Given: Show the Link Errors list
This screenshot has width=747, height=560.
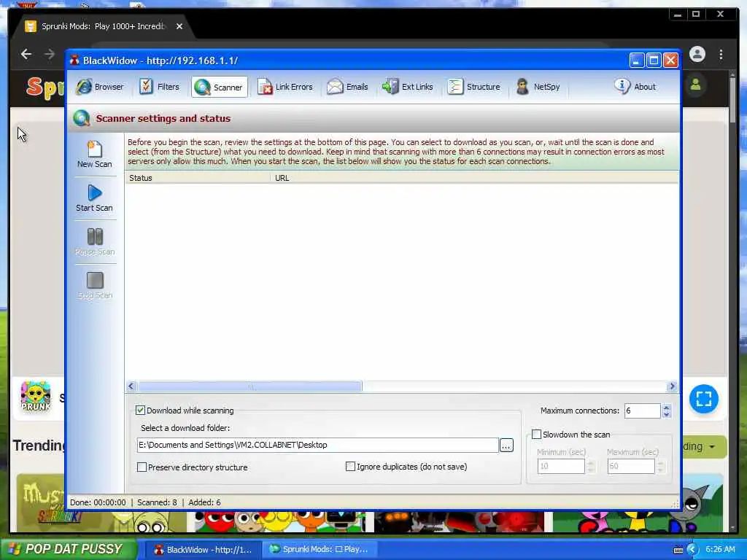Looking at the screenshot, I should (285, 87).
